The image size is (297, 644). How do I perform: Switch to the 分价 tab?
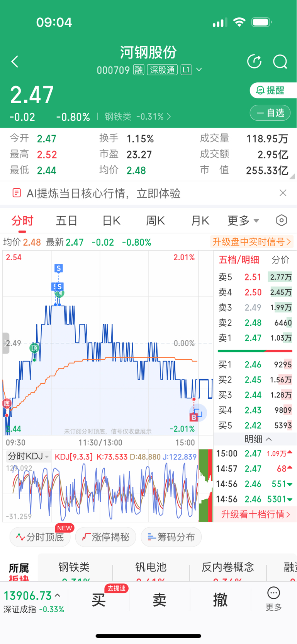tap(280, 260)
